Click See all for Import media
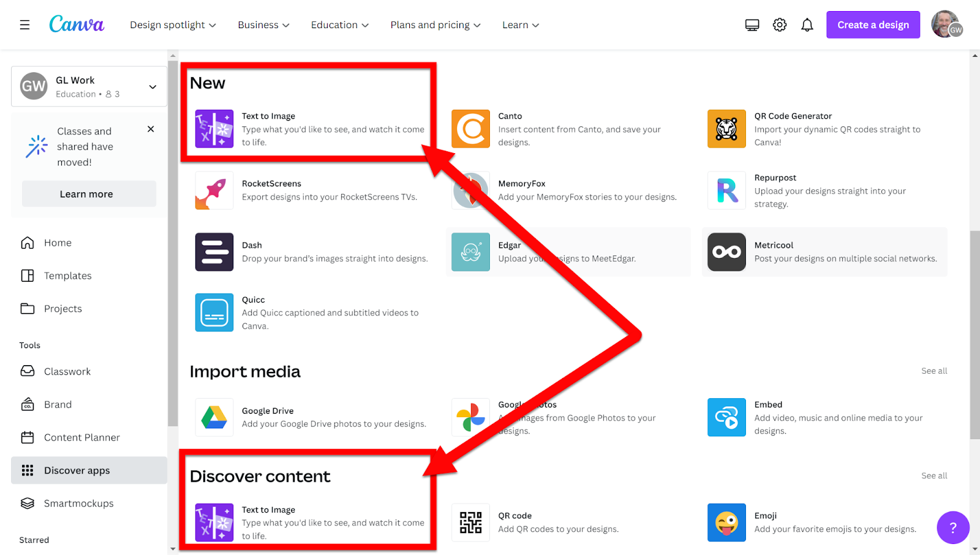Image resolution: width=980 pixels, height=555 pixels. [934, 371]
